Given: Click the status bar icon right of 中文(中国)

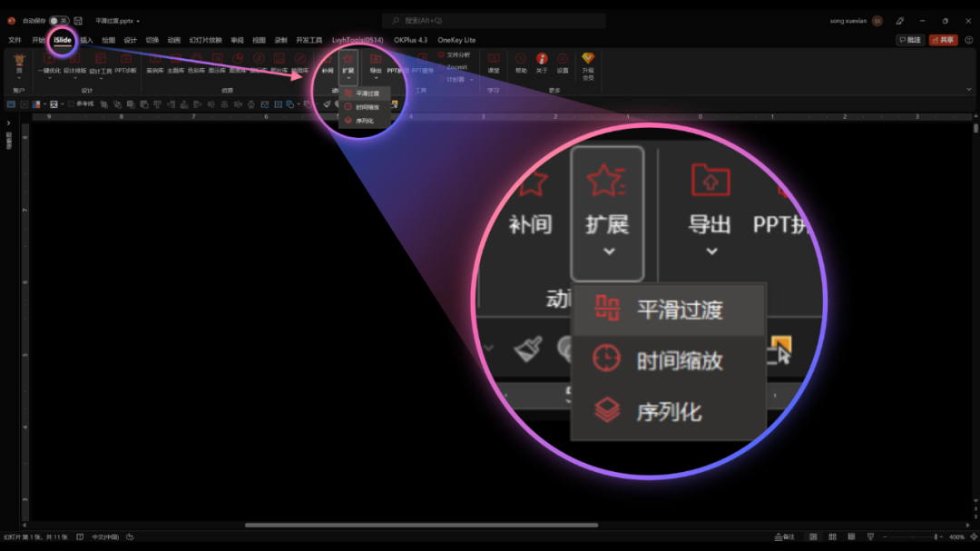Looking at the screenshot, I should click(x=130, y=536).
